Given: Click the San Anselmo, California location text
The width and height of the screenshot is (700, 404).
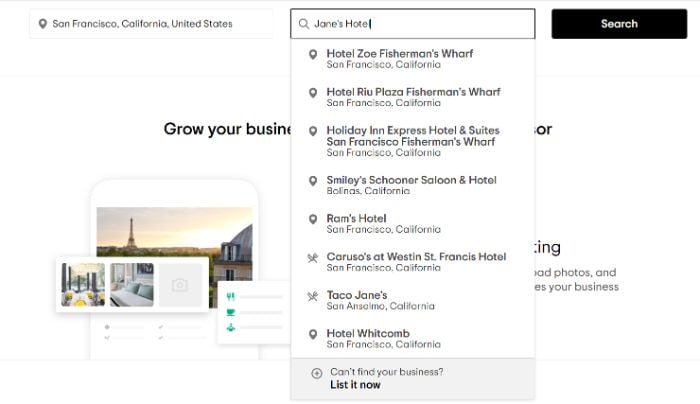Looking at the screenshot, I should coord(380,306).
